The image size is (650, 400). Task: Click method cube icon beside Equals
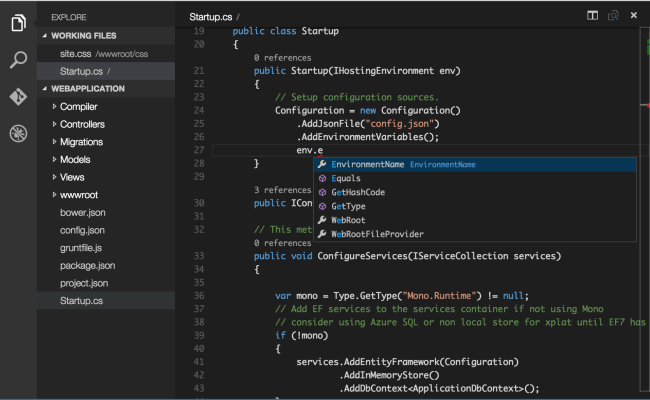pos(323,178)
